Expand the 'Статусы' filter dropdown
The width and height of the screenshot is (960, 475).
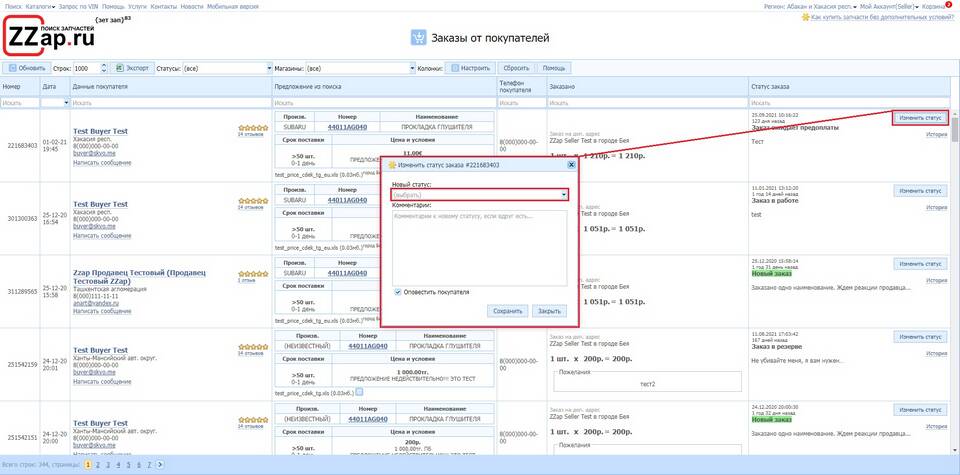click(x=268, y=69)
